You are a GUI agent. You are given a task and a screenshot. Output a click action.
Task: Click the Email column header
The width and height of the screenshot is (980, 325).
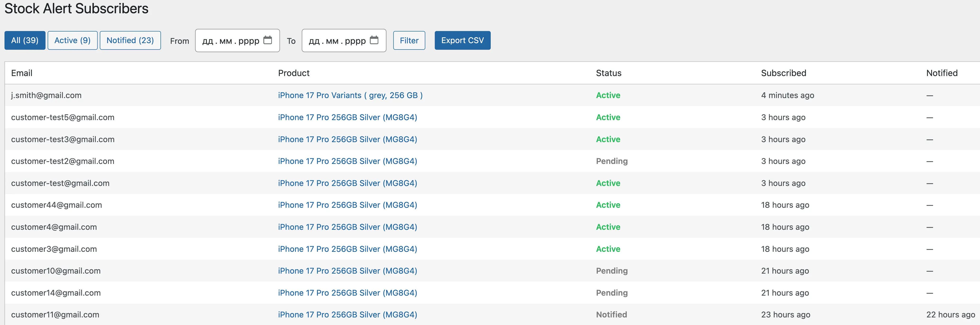tap(22, 73)
